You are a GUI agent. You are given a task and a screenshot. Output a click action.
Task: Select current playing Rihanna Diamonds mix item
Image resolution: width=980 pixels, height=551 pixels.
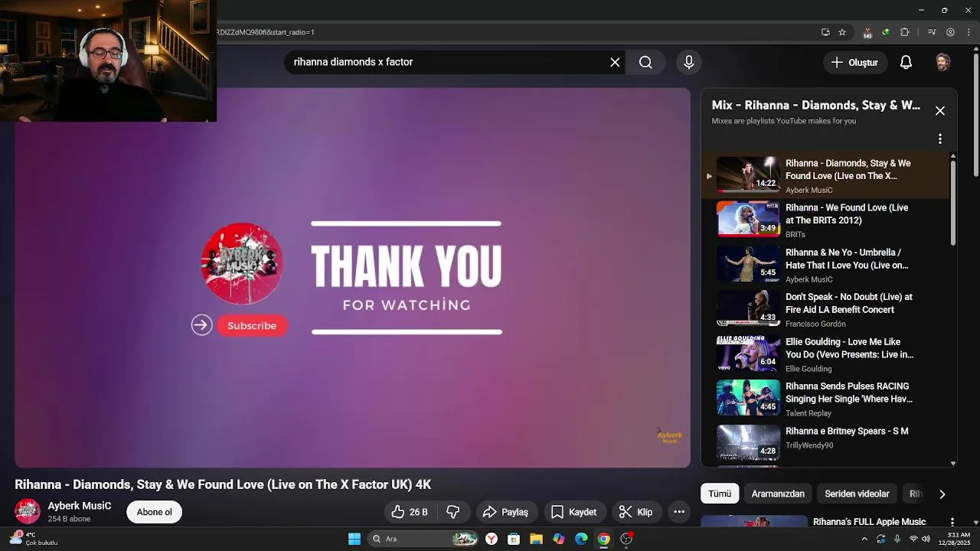pyautogui.click(x=825, y=175)
